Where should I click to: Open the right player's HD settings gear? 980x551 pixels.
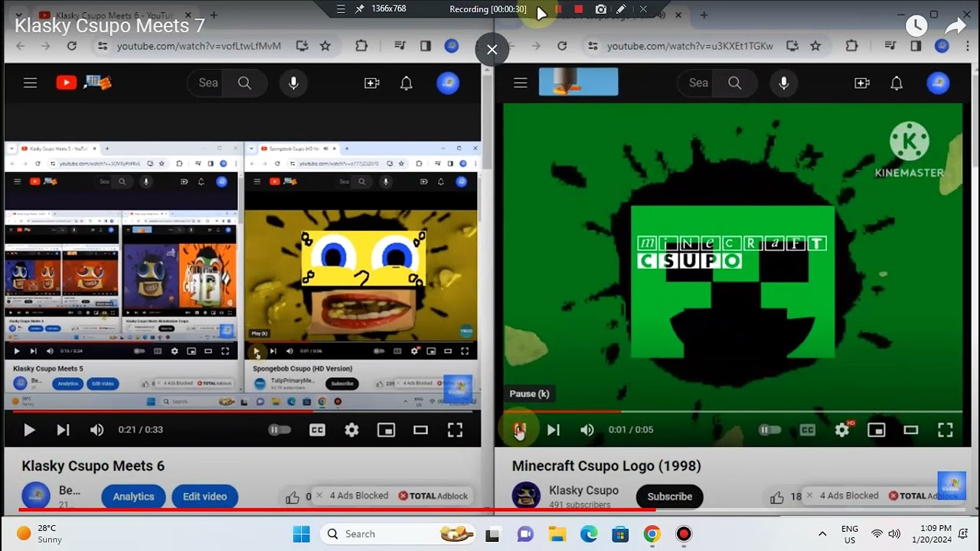coord(843,429)
